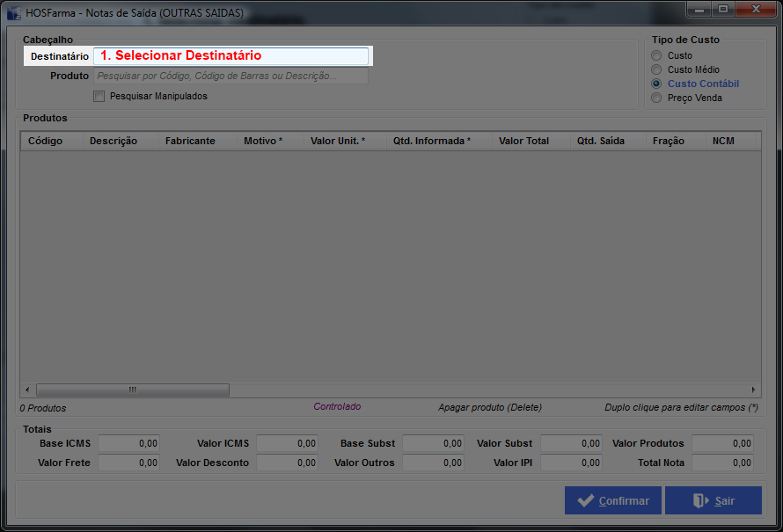783x532 pixels.
Task: Pick the Preço Venda radio option
Action: point(655,98)
